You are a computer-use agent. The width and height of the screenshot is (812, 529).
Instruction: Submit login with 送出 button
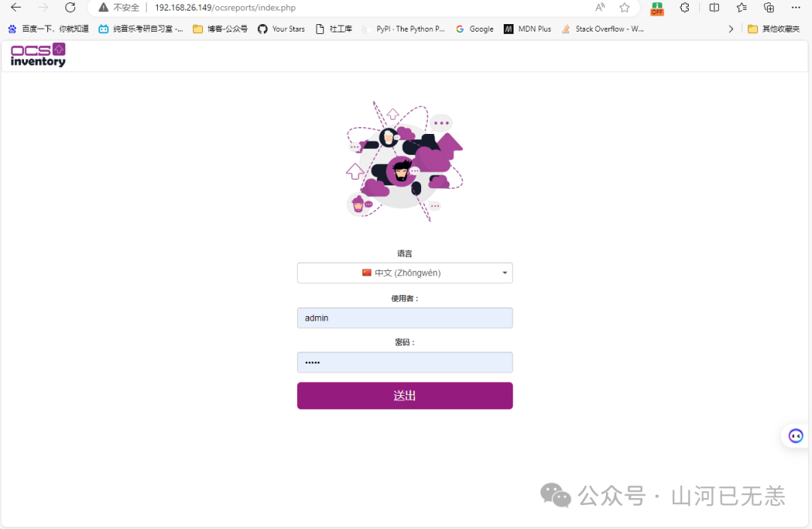pos(405,396)
